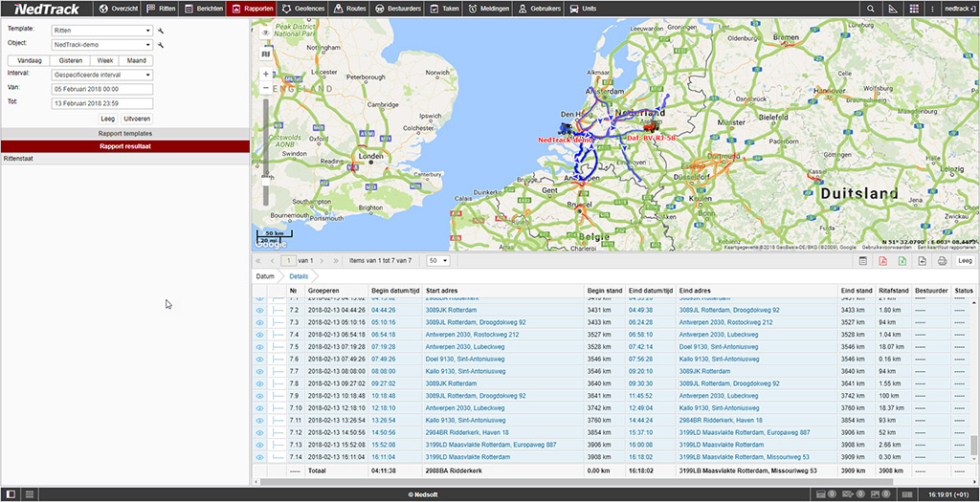Click the Tot date field
This screenshot has height=502, width=980.
pyautogui.click(x=102, y=103)
